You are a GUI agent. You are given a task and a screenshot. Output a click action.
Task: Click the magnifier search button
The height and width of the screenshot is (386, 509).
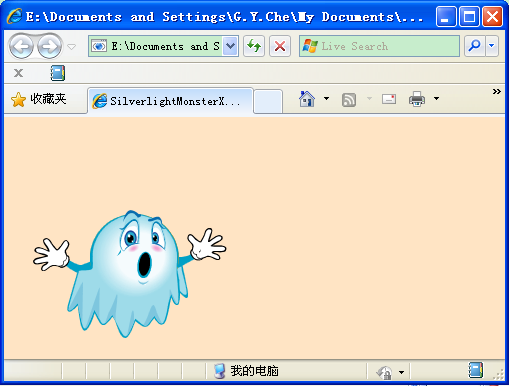pyautogui.click(x=474, y=46)
